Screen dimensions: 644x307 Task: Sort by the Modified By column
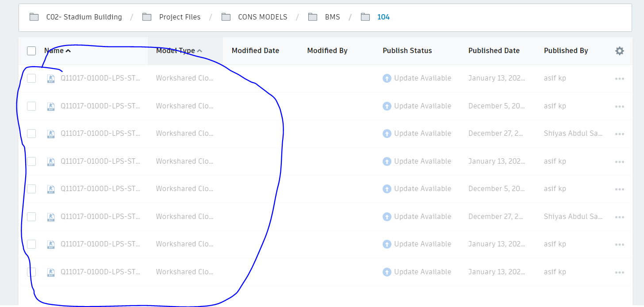(327, 51)
